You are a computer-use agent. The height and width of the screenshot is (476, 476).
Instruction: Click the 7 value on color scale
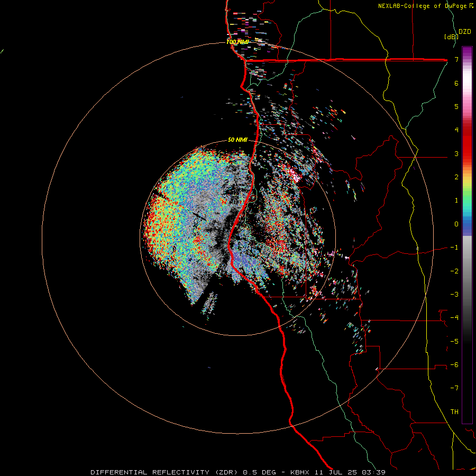(456, 59)
